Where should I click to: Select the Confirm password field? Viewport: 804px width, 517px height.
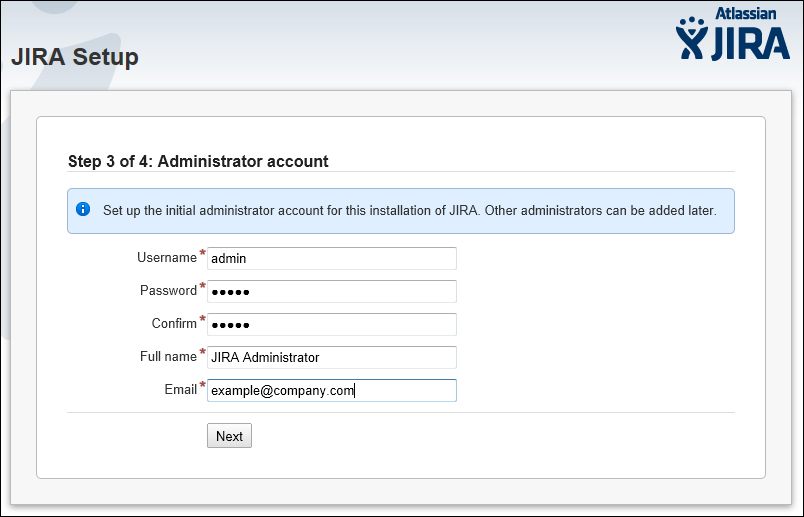pos(332,325)
